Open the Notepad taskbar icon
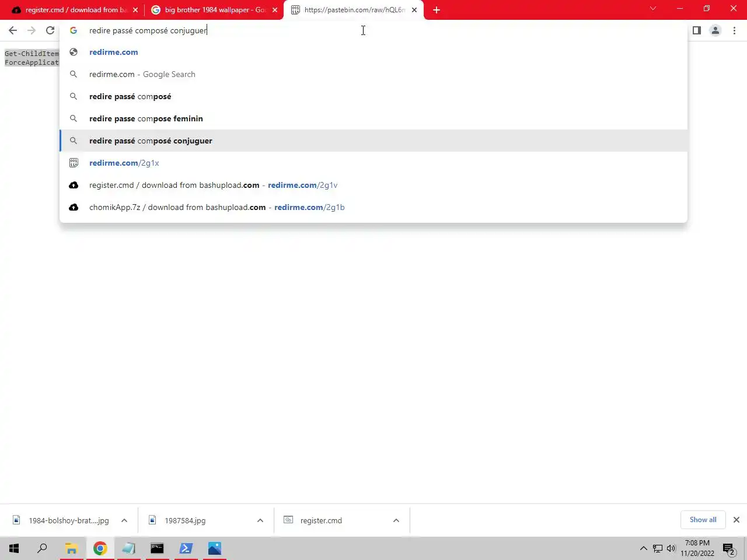Screen dimensions: 747x560 128,548
